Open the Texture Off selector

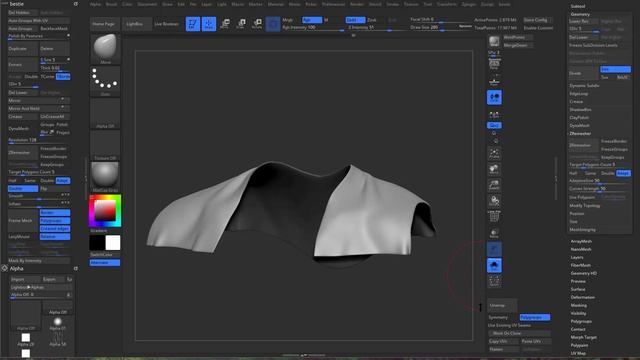coord(105,145)
